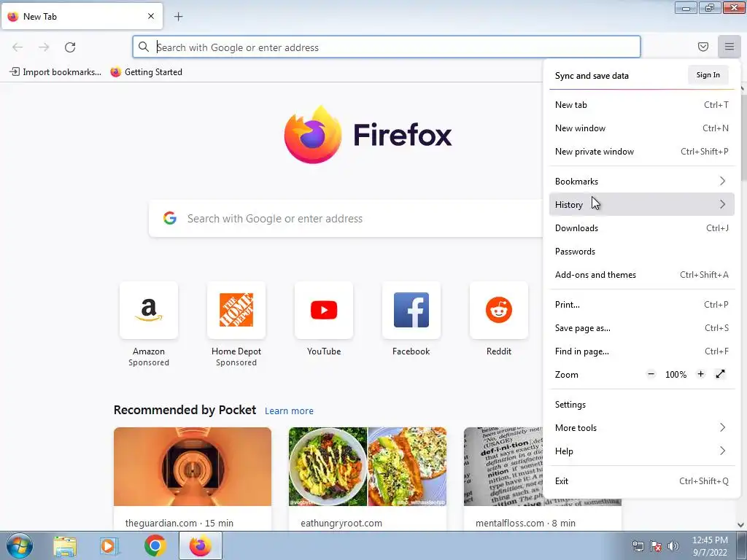The height and width of the screenshot is (560, 747).
Task: Expand the More tools submenu
Action: click(642, 427)
